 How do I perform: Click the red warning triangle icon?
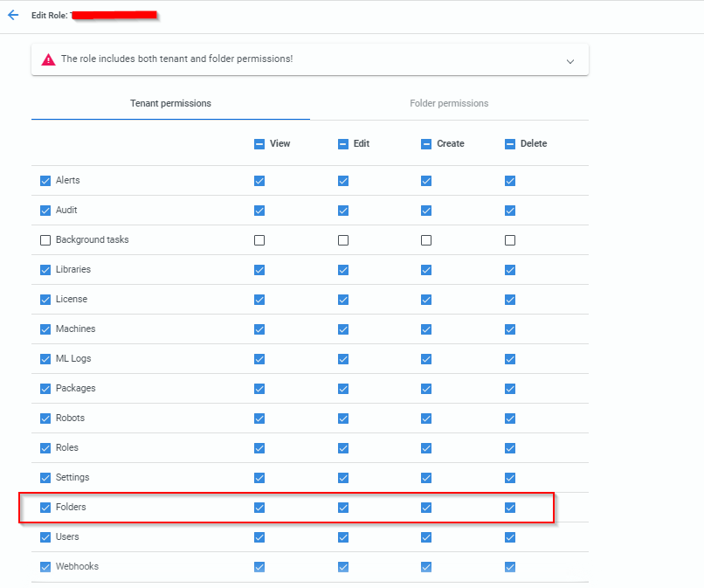pyautogui.click(x=48, y=59)
